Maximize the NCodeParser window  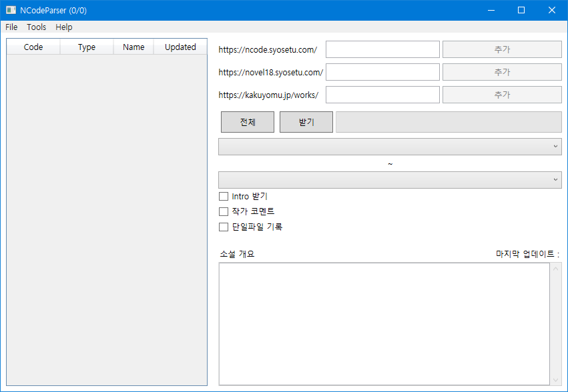pyautogui.click(x=521, y=10)
